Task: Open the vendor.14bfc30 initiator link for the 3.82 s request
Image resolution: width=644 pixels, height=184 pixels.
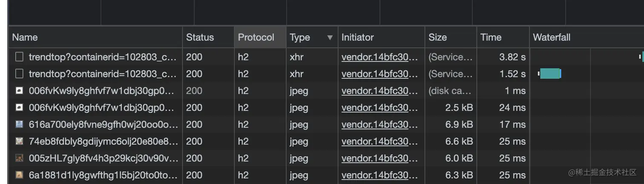Action: [x=379, y=57]
